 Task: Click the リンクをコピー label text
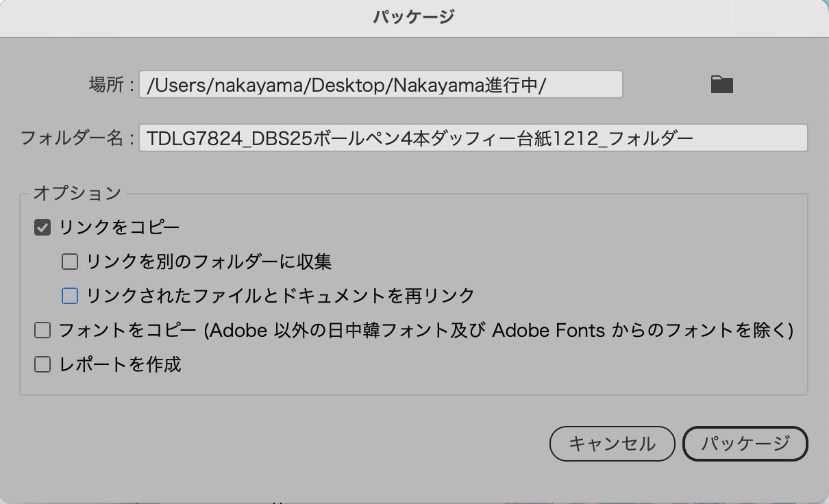pos(120,227)
